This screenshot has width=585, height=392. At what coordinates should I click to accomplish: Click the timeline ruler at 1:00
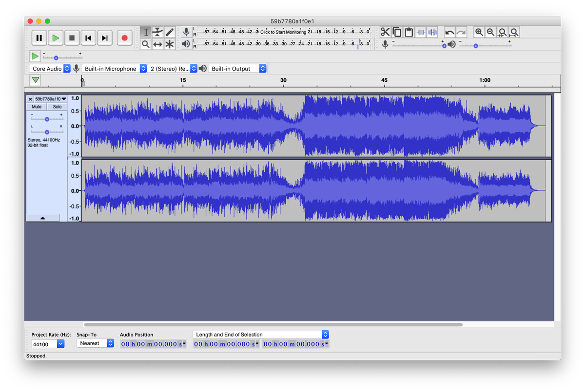[485, 80]
